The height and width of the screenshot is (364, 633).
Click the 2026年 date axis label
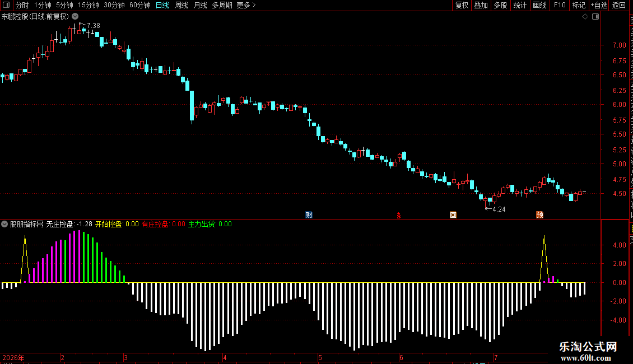[13, 357]
